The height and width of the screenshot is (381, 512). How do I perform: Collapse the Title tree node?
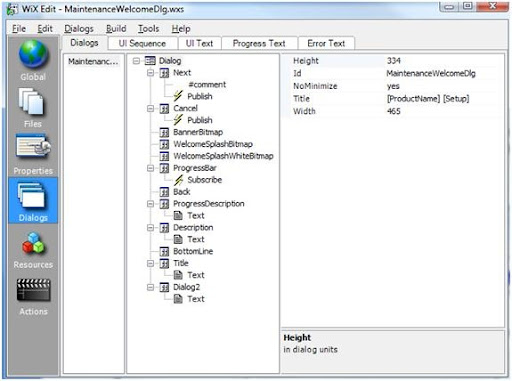tap(150, 263)
